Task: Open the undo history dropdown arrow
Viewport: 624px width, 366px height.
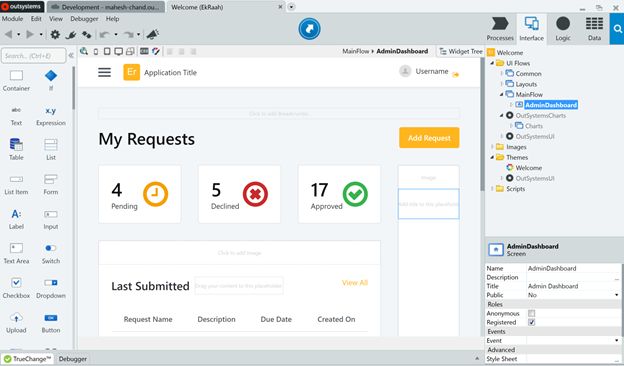Action: tap(116, 35)
